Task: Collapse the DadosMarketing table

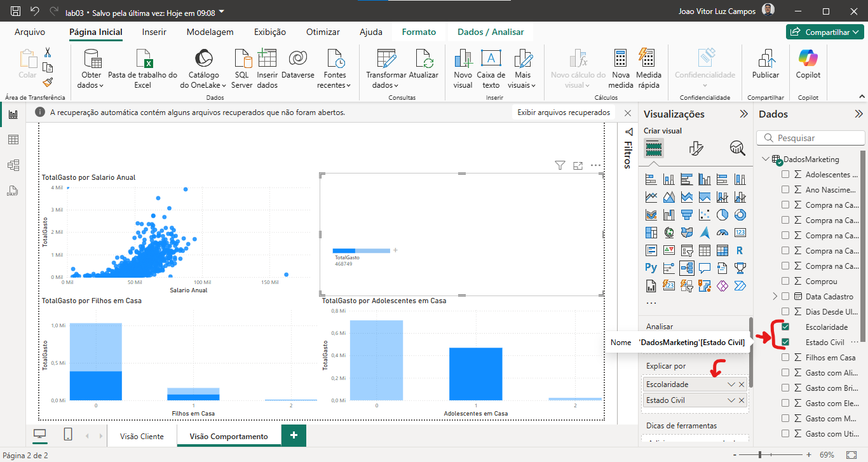Action: point(766,159)
